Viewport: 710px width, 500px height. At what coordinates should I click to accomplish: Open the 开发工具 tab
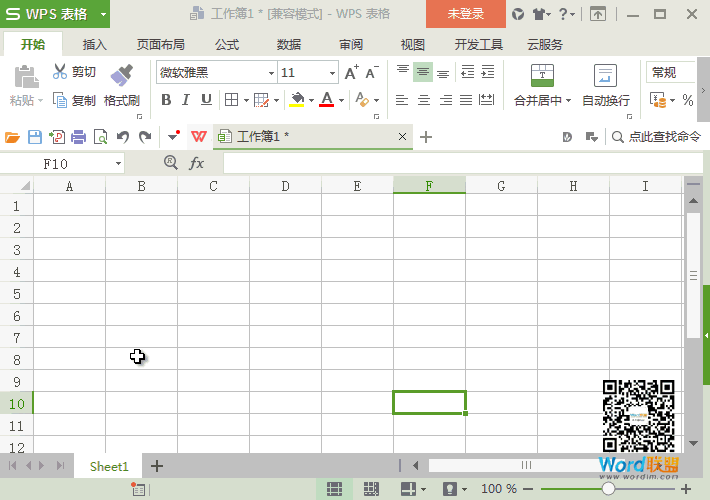[x=479, y=44]
